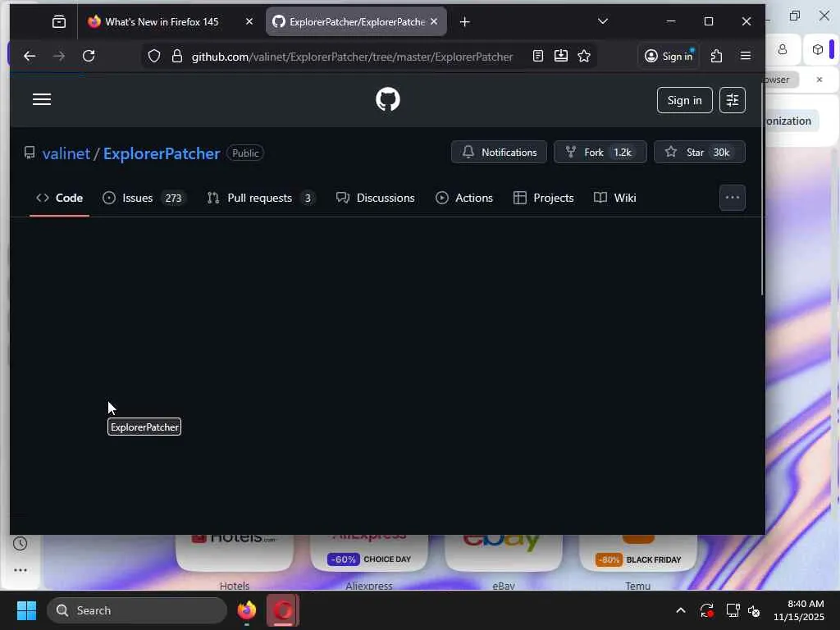Screen dimensions: 840x630
Task: Fork the repository with Fork button
Action: pyautogui.click(x=600, y=152)
